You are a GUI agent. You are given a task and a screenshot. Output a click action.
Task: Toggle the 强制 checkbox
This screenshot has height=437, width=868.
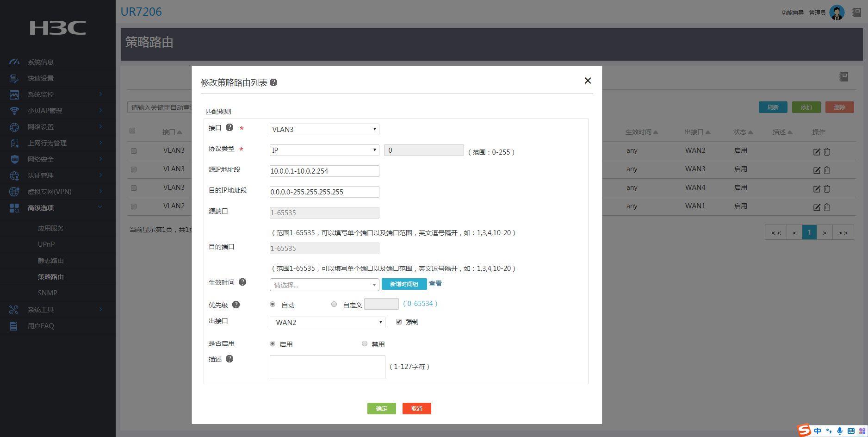pyautogui.click(x=399, y=322)
